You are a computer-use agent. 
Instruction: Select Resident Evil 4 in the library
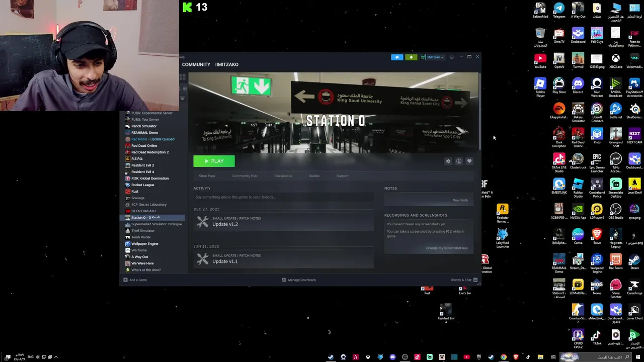pos(142,172)
